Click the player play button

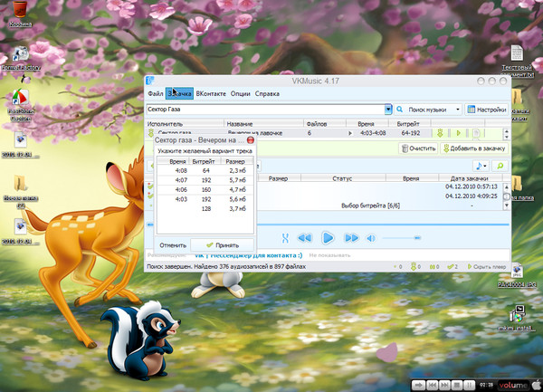coord(328,238)
